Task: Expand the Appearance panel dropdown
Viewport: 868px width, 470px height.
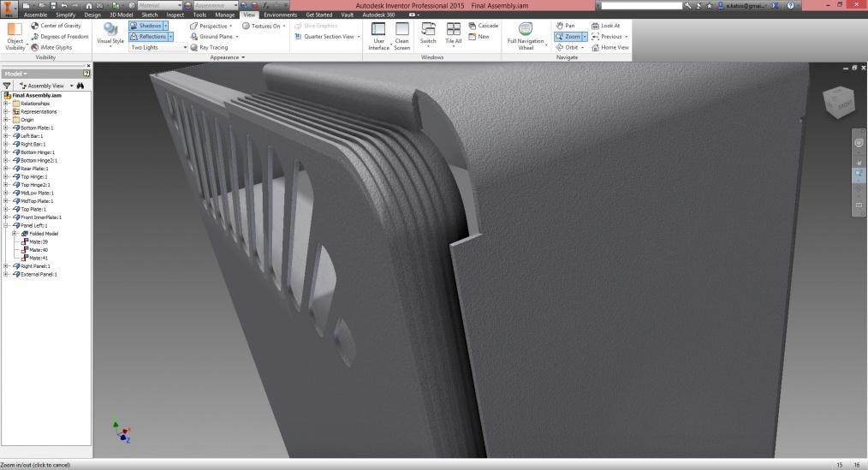Action: [228, 57]
